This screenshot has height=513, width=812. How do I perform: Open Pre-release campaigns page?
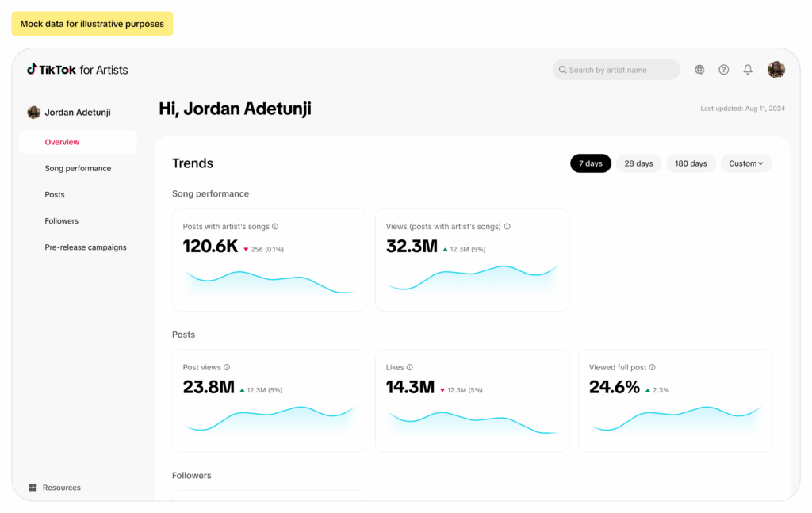click(x=86, y=247)
